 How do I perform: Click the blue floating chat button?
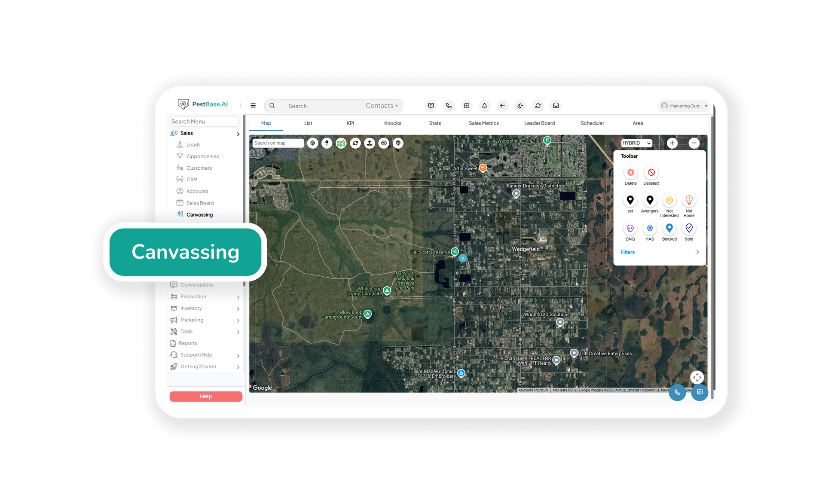point(700,392)
